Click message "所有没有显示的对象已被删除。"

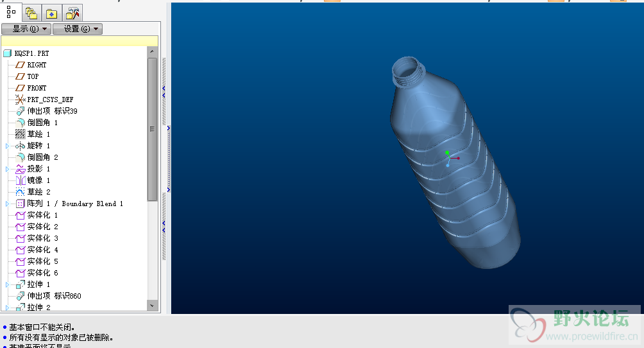pos(61,338)
